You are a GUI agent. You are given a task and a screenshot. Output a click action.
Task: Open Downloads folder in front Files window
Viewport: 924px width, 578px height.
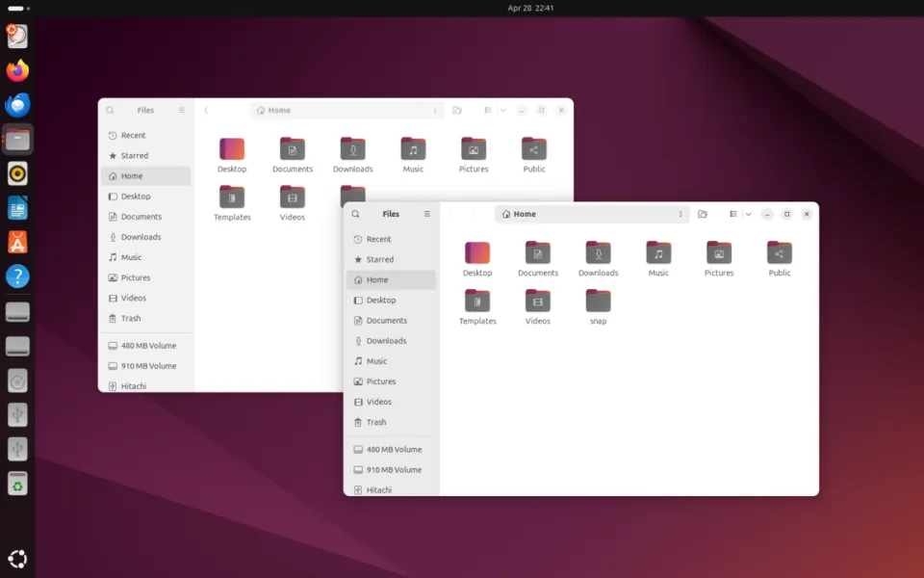[x=598, y=259]
